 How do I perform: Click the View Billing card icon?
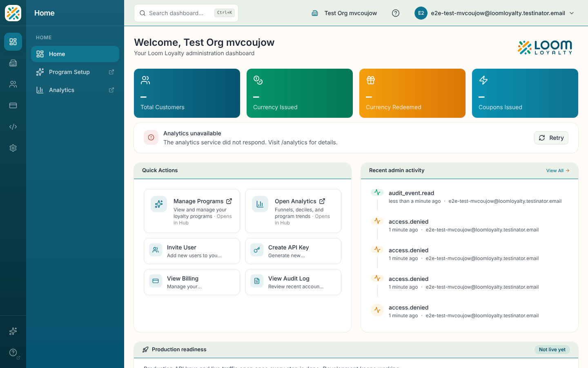tap(156, 281)
